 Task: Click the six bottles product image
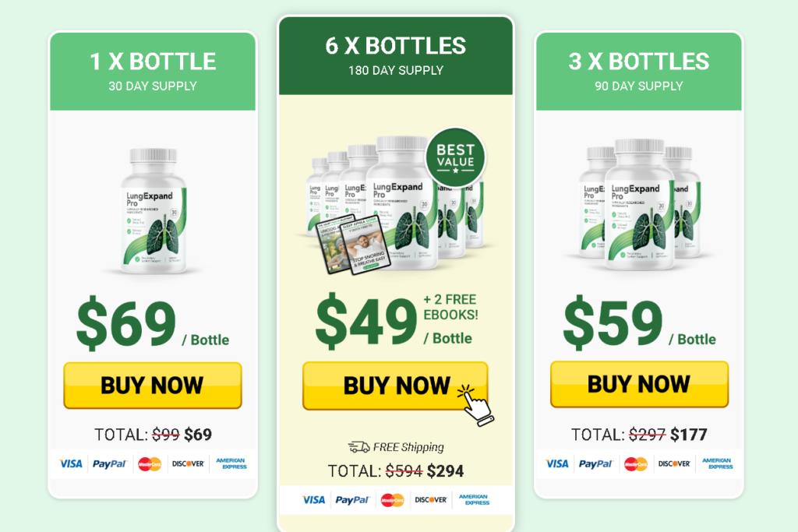(x=395, y=203)
